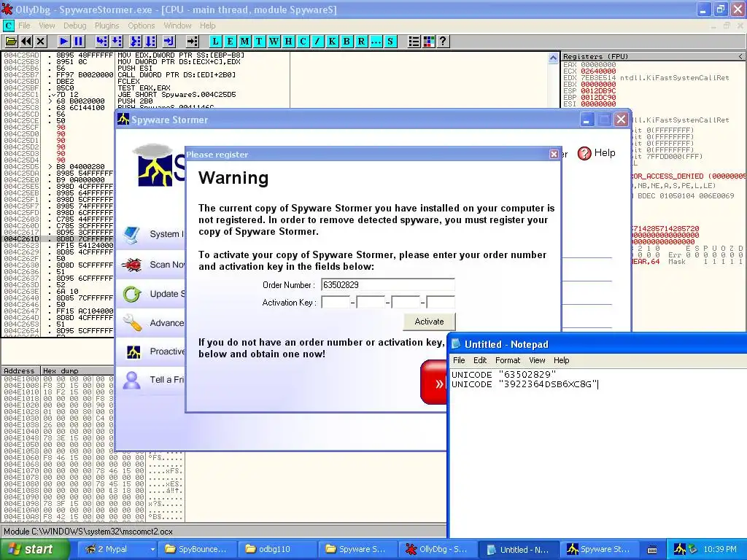Click disassembly scrollbar up arrow
Screen dimensions: 747x560
pos(553,58)
